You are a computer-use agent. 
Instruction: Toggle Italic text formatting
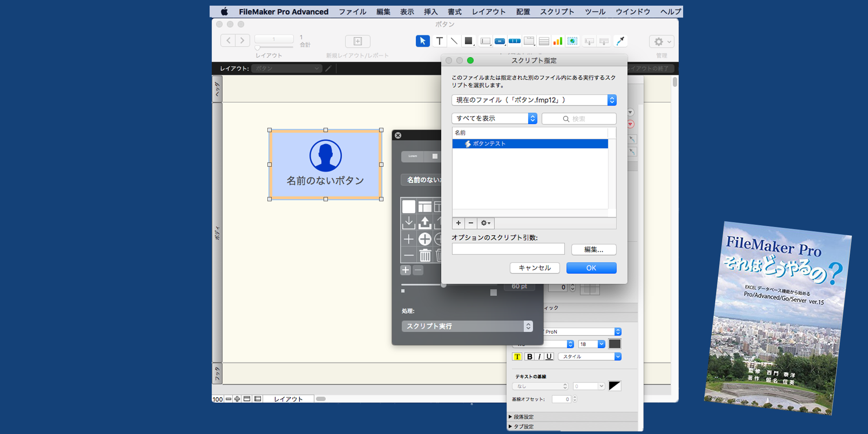539,357
